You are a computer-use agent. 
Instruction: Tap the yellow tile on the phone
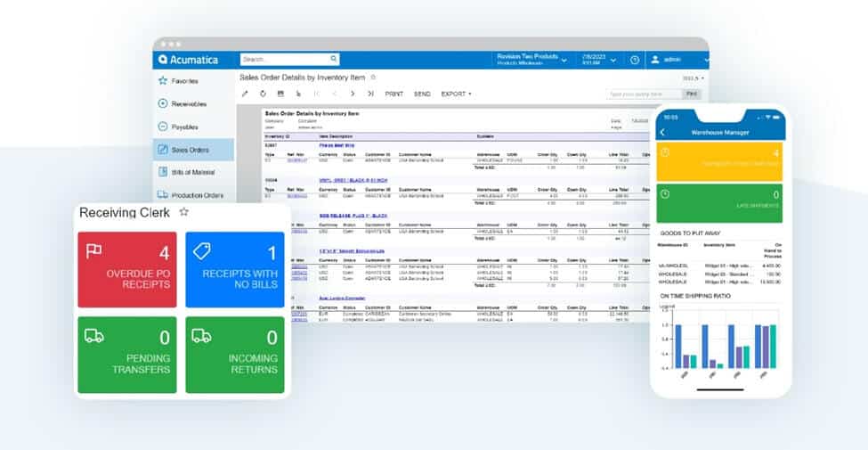[x=719, y=161]
